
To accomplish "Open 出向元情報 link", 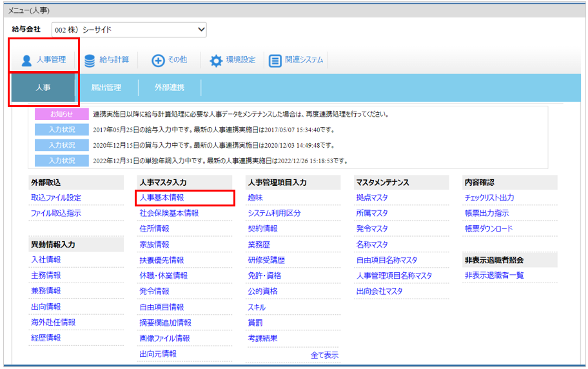I will [158, 354].
